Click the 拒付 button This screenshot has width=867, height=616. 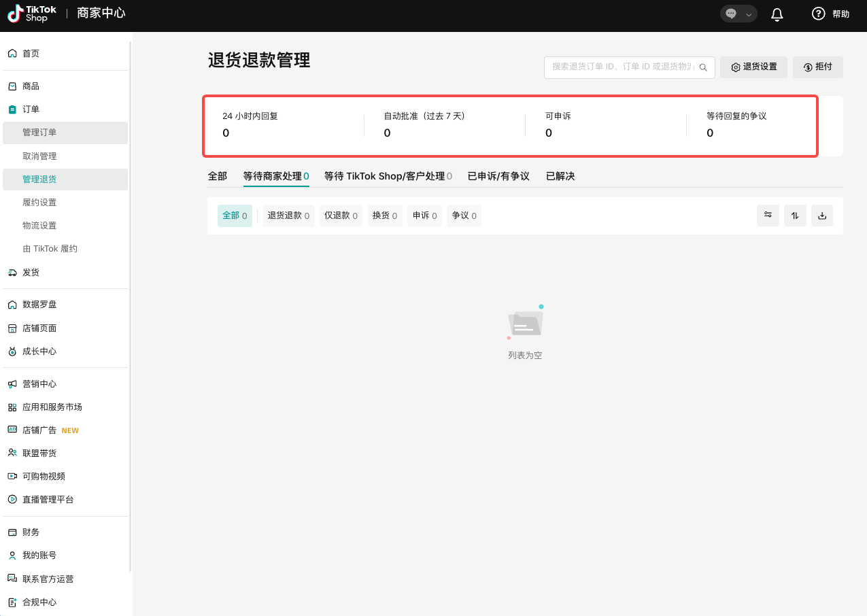pos(818,67)
